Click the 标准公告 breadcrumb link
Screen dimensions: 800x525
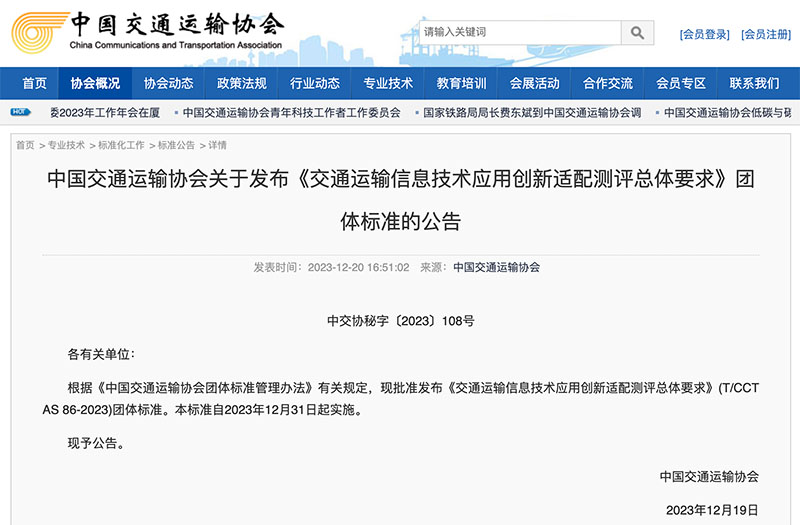(x=176, y=146)
